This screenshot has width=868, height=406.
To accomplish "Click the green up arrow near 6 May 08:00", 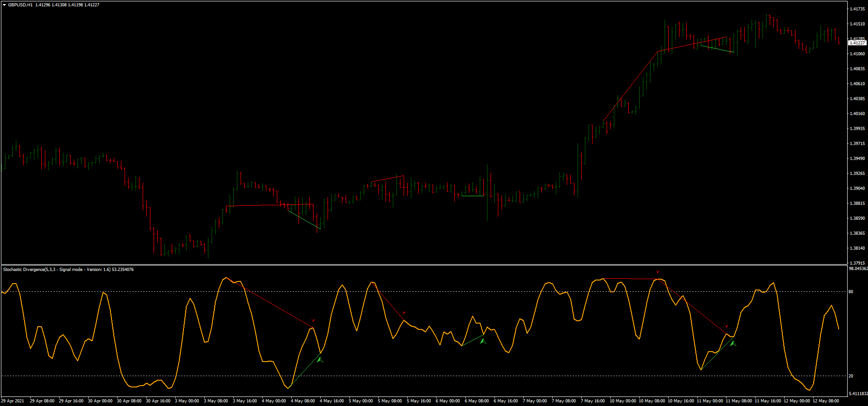I will tap(483, 341).
